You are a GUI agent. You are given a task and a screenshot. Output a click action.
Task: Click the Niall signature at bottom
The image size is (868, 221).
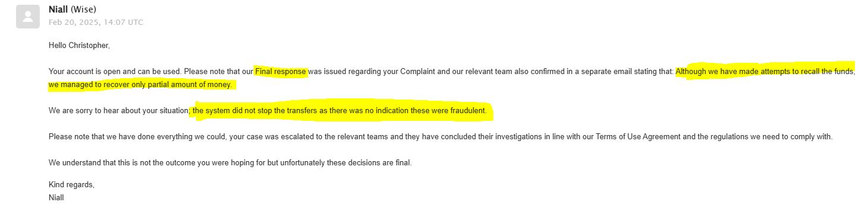coord(56,198)
